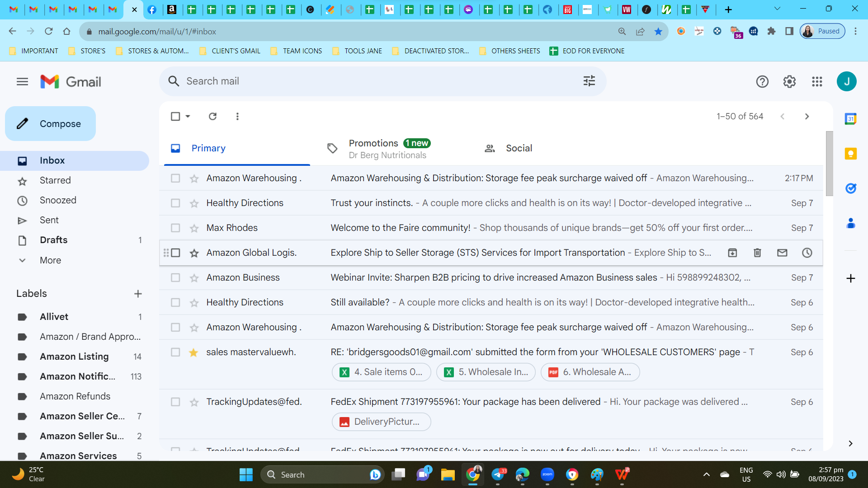The image size is (868, 488).
Task: Open Chrome three-dot menu
Action: tap(855, 32)
